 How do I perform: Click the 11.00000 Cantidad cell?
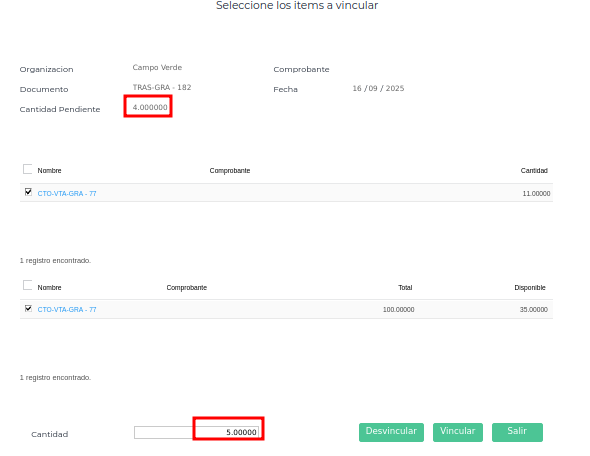pyautogui.click(x=536, y=194)
